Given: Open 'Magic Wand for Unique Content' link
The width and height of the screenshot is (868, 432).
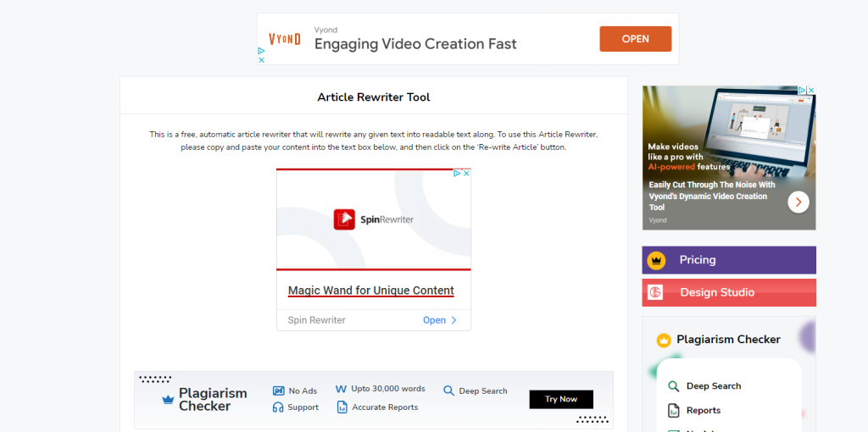Looking at the screenshot, I should point(371,291).
